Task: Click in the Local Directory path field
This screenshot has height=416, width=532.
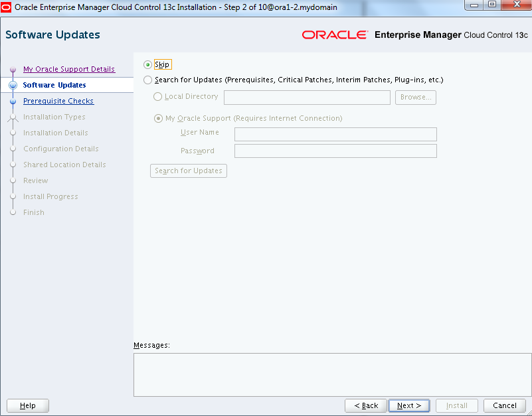Action: [307, 98]
